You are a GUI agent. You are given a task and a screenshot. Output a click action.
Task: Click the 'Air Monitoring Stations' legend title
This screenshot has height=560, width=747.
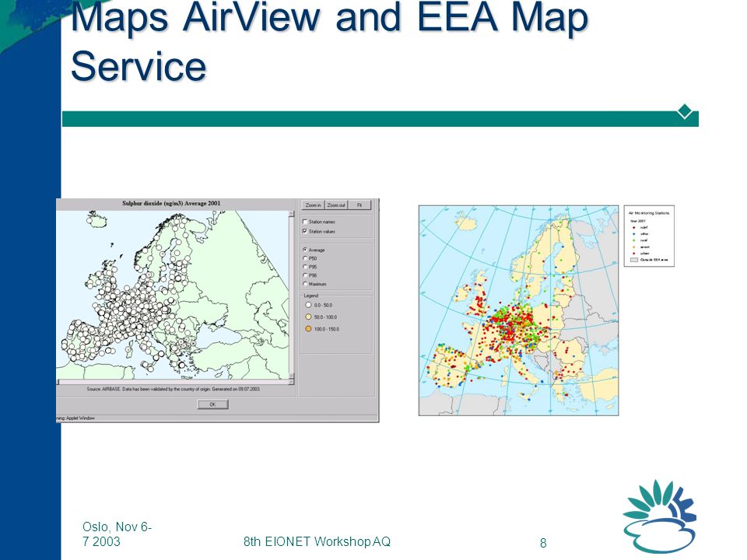(649, 213)
